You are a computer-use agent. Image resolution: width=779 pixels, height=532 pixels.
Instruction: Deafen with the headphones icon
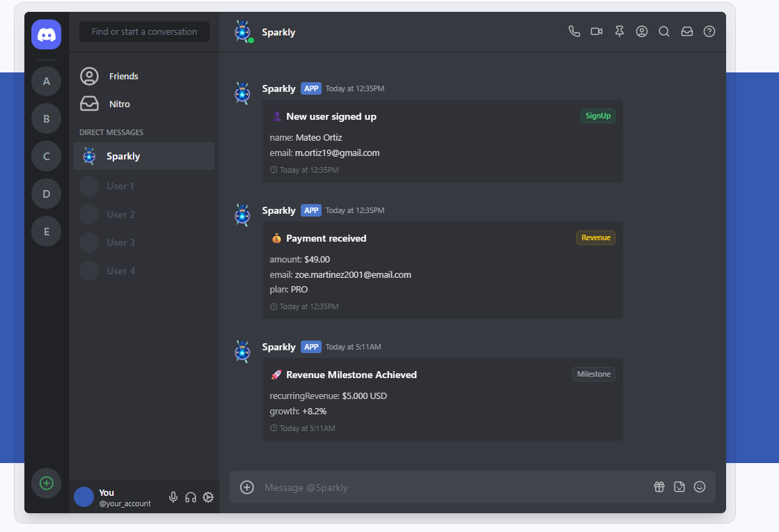click(x=191, y=497)
